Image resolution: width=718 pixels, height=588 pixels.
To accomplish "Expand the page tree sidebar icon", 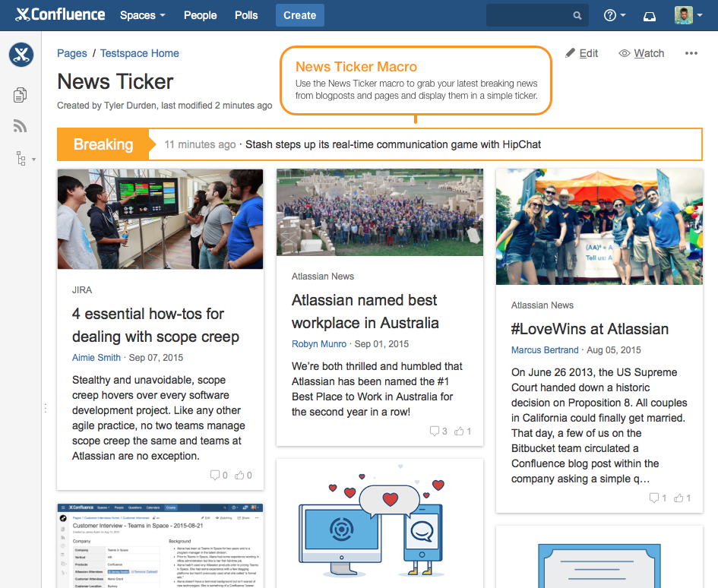I will [x=26, y=158].
